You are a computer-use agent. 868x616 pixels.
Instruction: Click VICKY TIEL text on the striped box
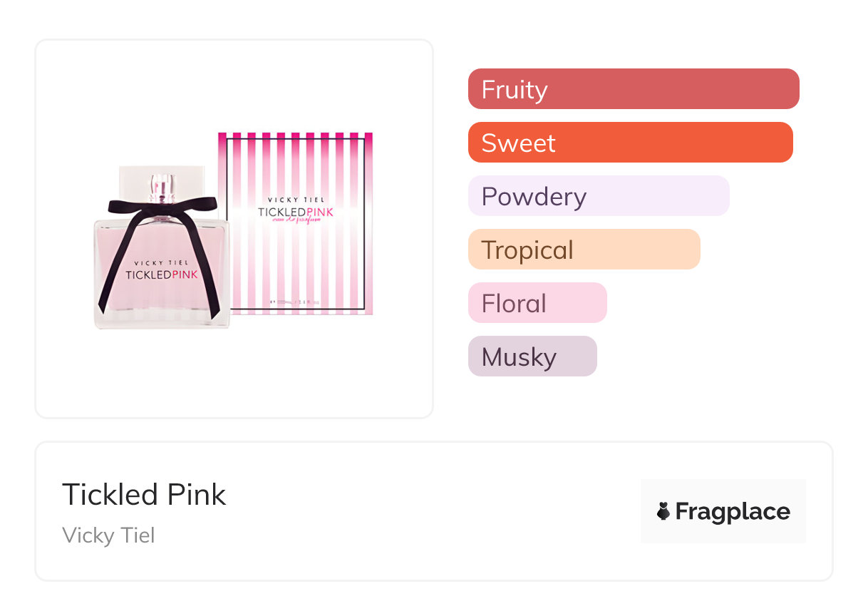tap(295, 200)
